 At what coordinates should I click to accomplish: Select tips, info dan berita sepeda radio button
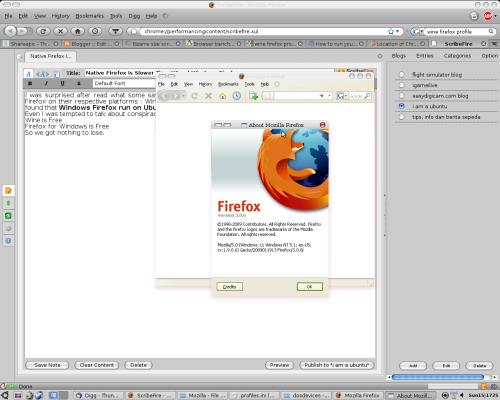tap(402, 117)
